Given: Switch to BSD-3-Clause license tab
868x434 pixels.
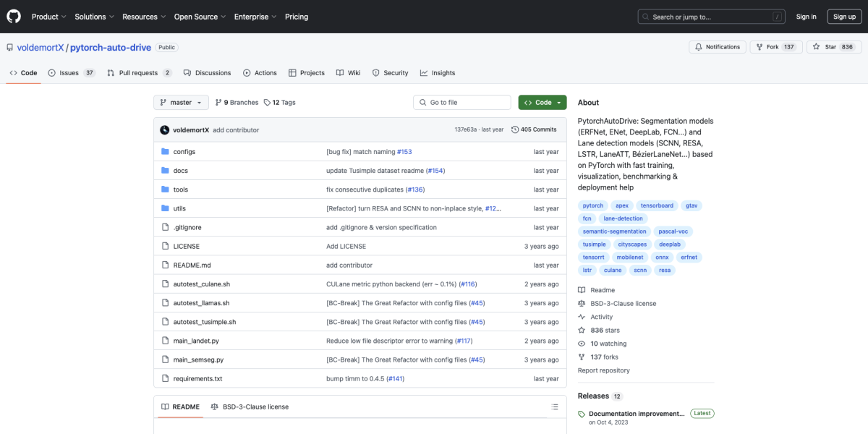Looking at the screenshot, I should 250,407.
